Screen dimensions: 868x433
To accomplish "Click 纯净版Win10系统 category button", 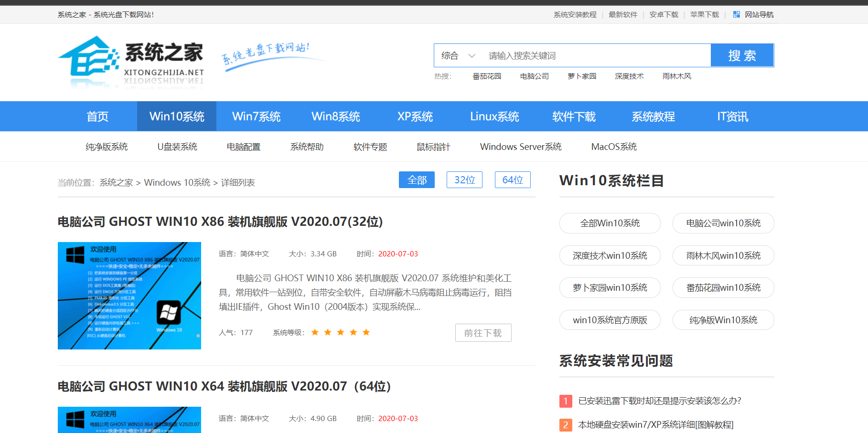I will (x=723, y=320).
